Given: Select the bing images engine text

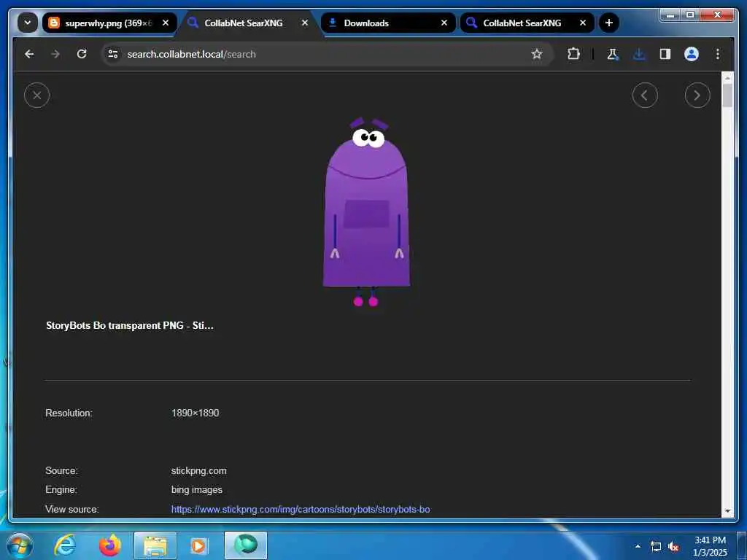Looking at the screenshot, I should [x=197, y=489].
